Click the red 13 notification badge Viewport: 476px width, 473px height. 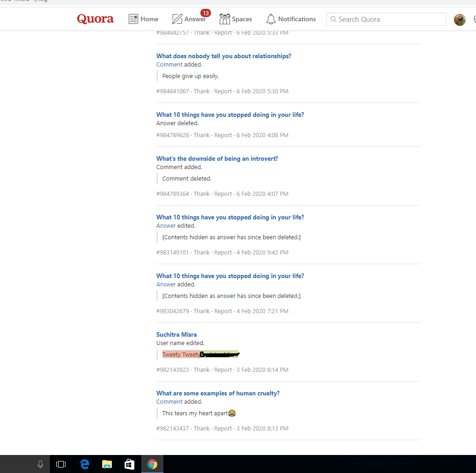coord(205,13)
